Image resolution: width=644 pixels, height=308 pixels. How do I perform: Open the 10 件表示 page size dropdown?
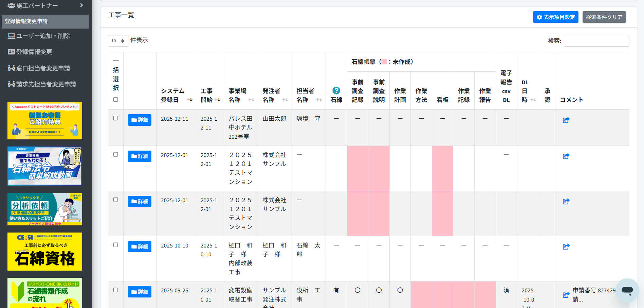(118, 41)
